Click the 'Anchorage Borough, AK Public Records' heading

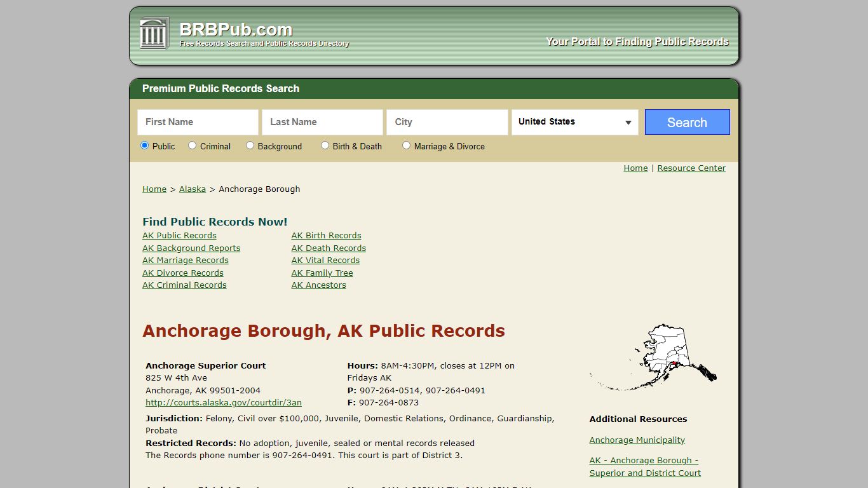323,331
